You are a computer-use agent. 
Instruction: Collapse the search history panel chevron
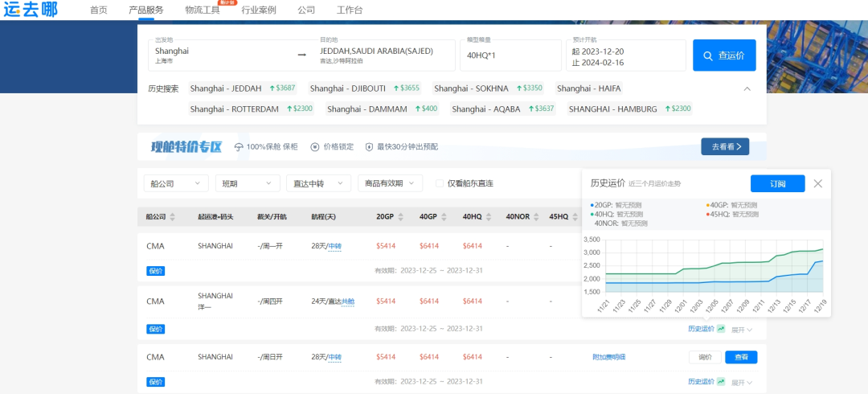point(747,88)
